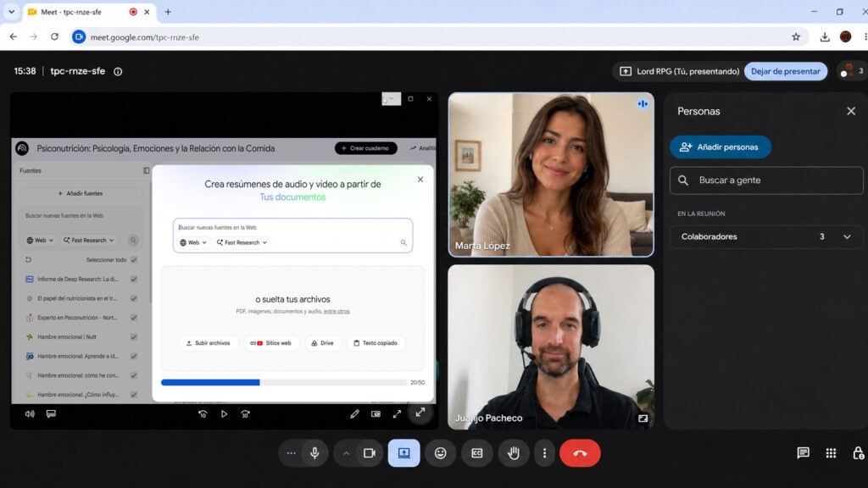Screen dimensions: 868x488
Task: Click the large fullscreen arrows button
Action: click(420, 413)
